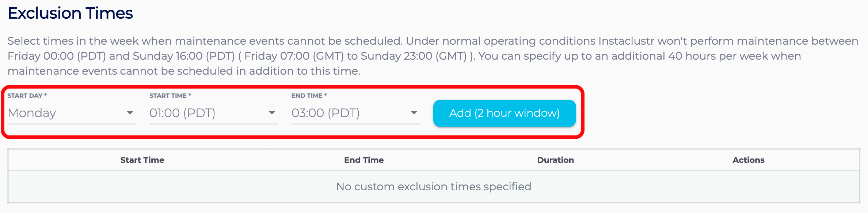Click the Actions table column header
This screenshot has width=868, height=213.
click(x=749, y=160)
